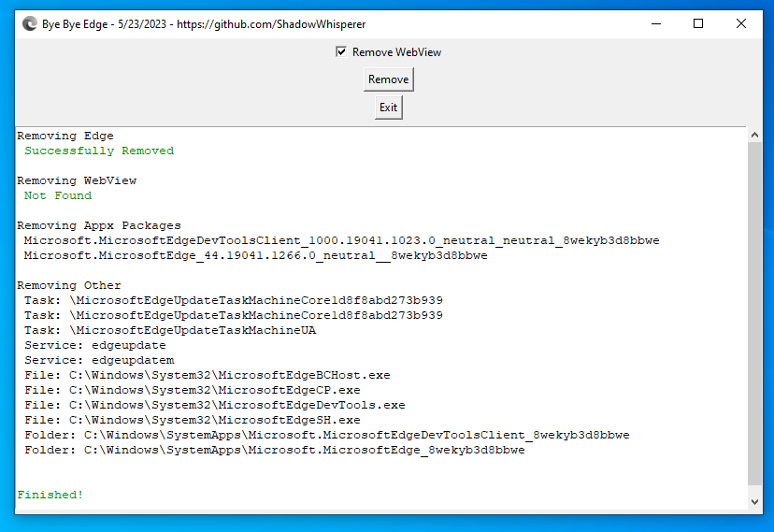Click the 'Service: edgeupdate' line

click(x=95, y=345)
